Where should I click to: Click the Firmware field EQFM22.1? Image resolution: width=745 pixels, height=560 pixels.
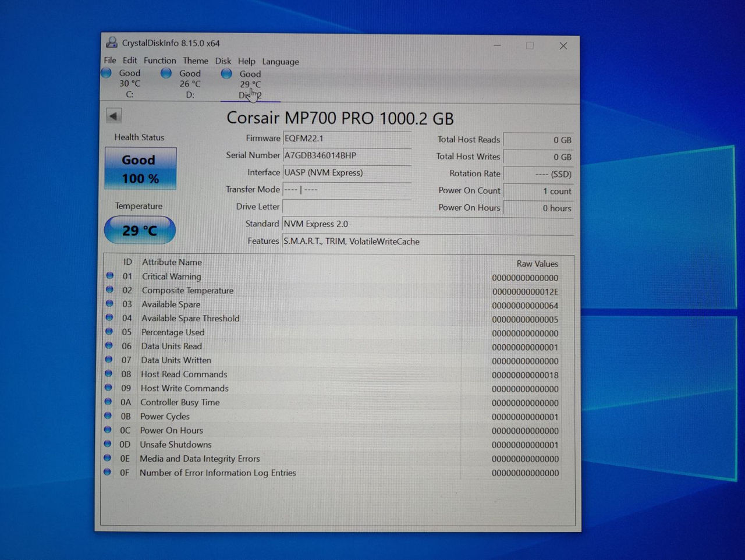347,139
